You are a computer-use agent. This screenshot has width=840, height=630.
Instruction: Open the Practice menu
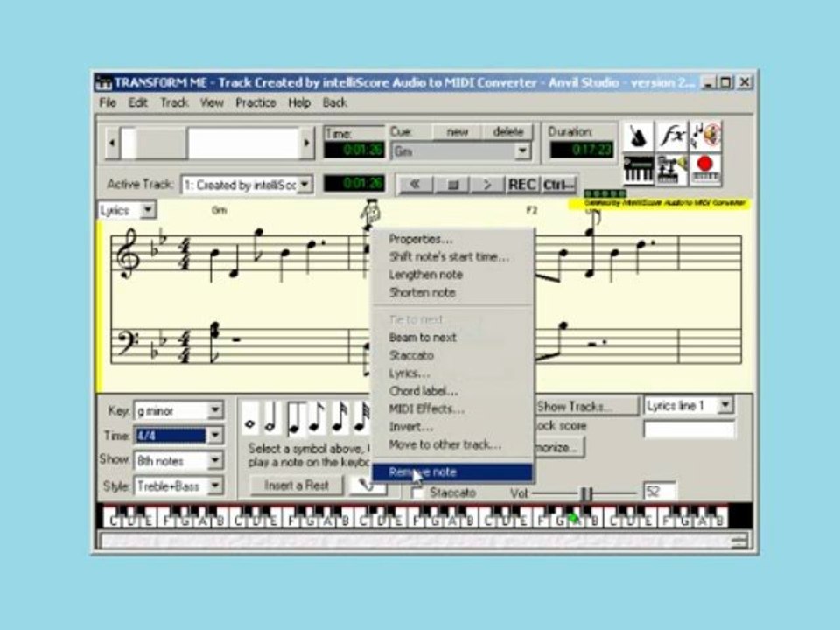coord(255,102)
